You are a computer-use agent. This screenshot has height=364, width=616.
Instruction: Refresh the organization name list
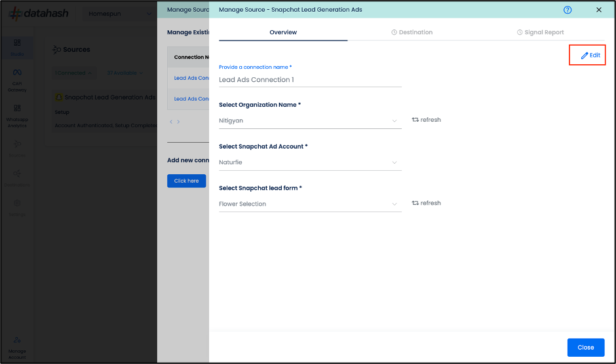point(426,120)
